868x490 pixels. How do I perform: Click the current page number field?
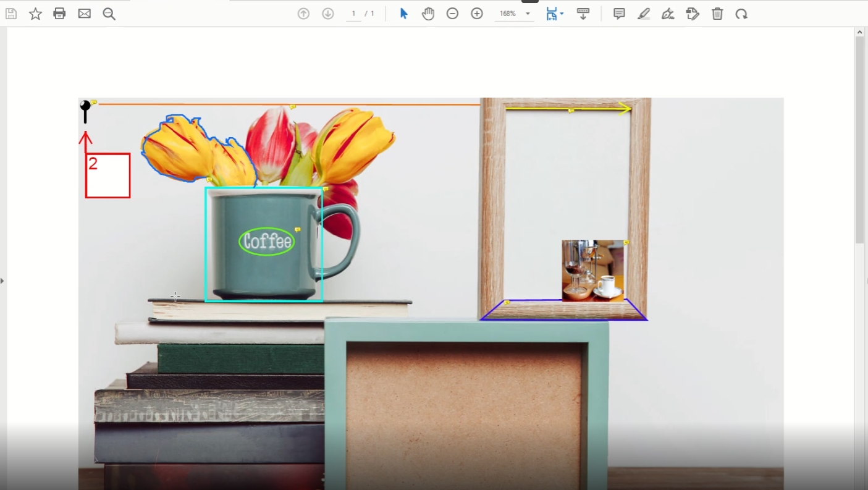pyautogui.click(x=353, y=14)
